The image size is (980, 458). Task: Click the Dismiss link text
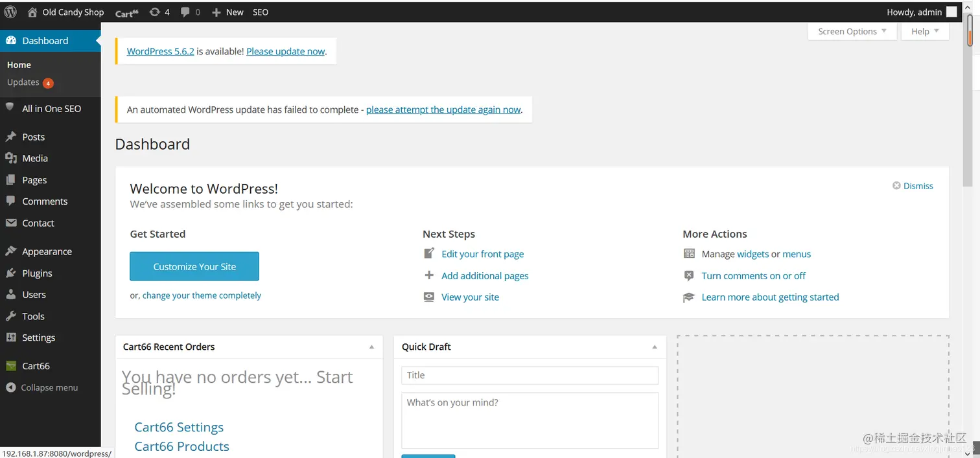[x=918, y=186]
